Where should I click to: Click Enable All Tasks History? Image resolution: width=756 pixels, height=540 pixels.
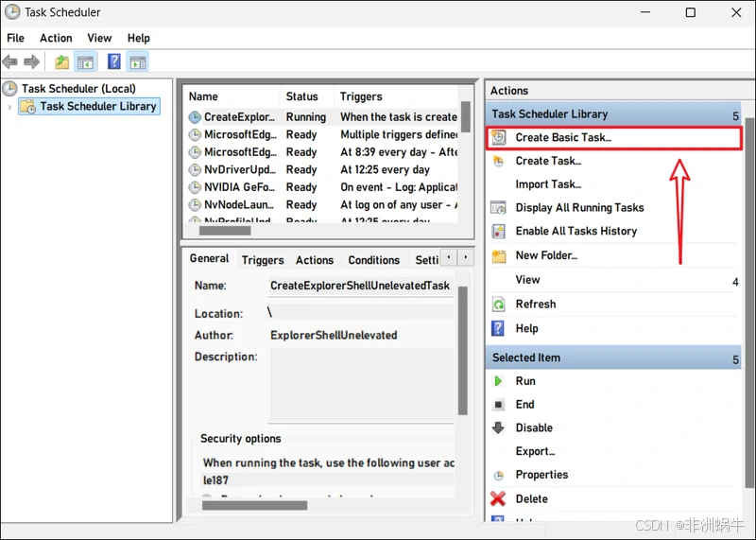pyautogui.click(x=576, y=231)
